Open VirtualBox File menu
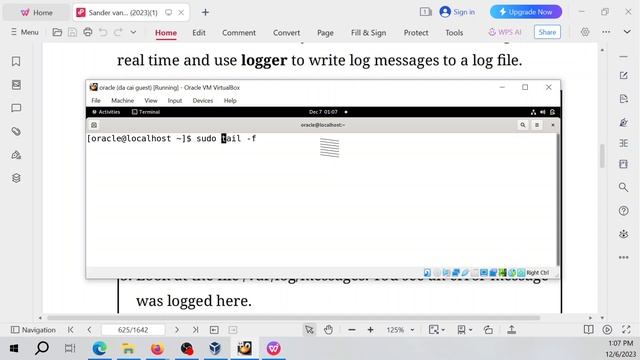 point(96,100)
